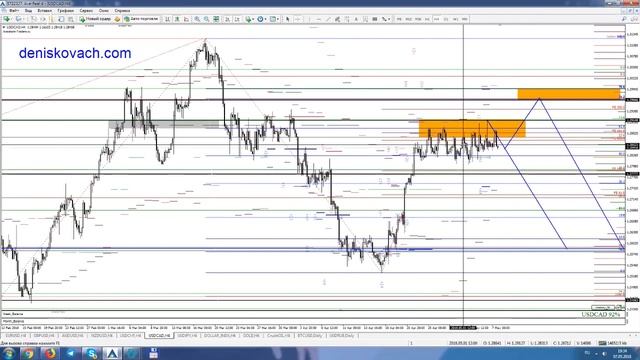Viewport: 640px width, 360px height.
Task: Open the Справка menu
Action: coord(122,11)
